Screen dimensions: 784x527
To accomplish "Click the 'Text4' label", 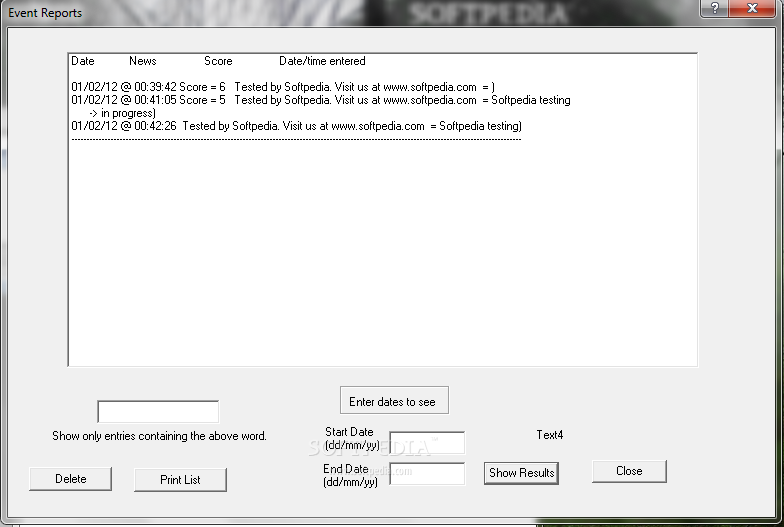I will click(550, 435).
